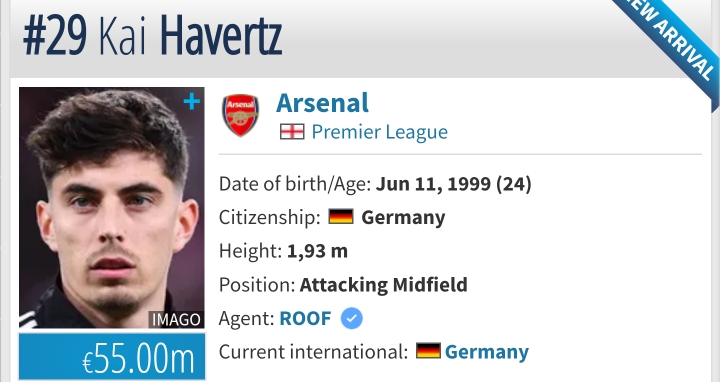Screen dimensions: 720x382
Task: Click the Agent label text
Action: (x=247, y=318)
